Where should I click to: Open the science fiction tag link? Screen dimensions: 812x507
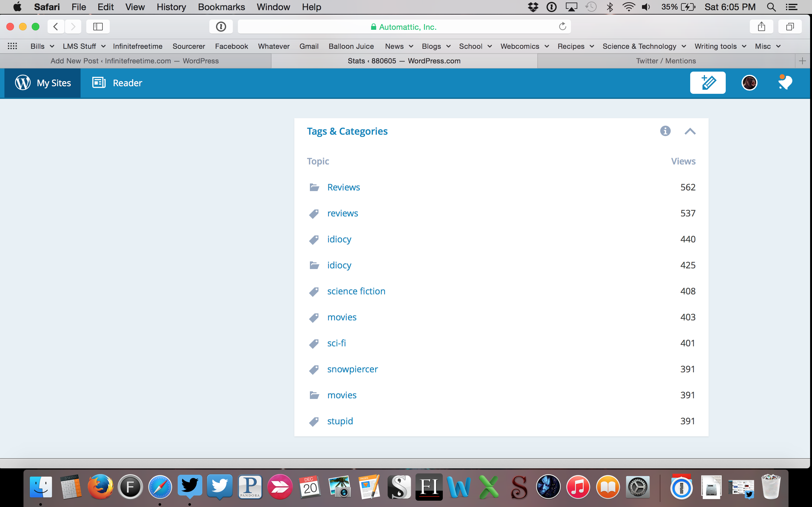point(356,291)
